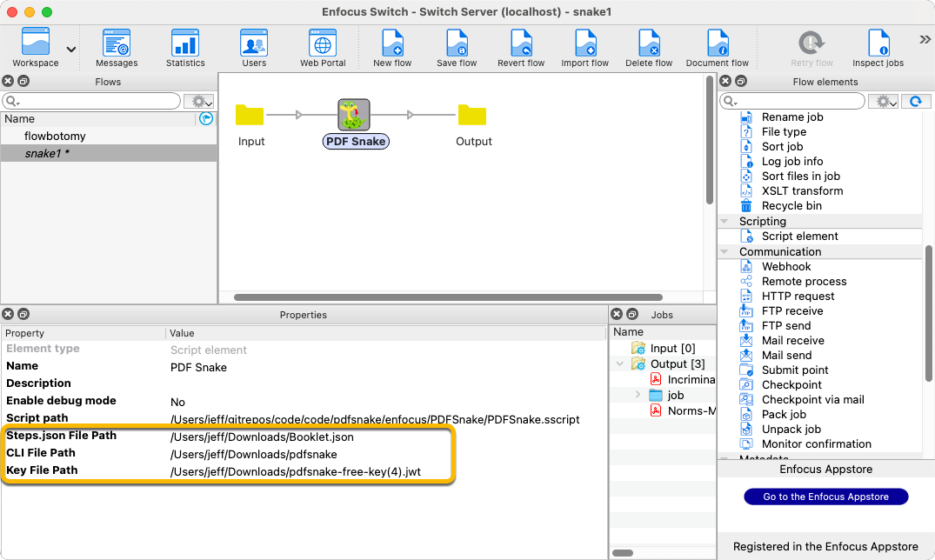Click the Inspect jobs icon
Image resolution: width=935 pixels, height=560 pixels.
click(x=878, y=43)
